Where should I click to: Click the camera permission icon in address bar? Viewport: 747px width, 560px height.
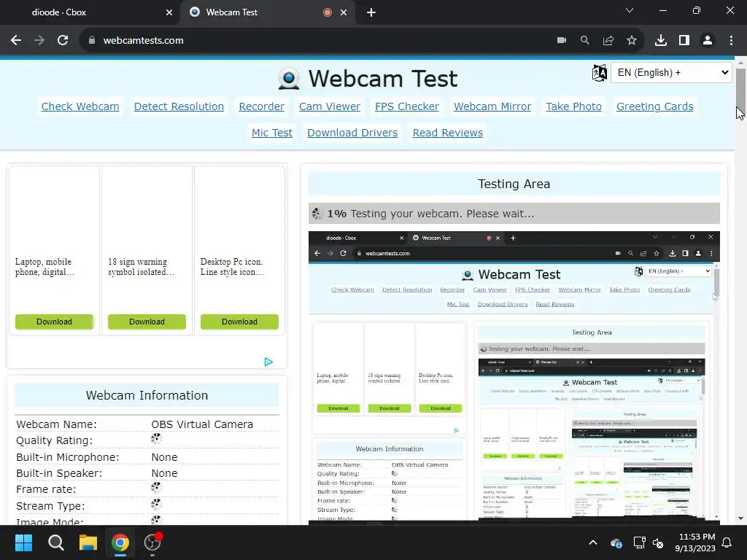pyautogui.click(x=562, y=41)
